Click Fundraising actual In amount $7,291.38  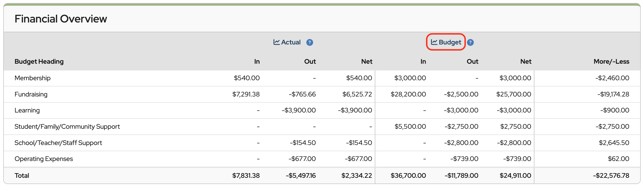(246, 94)
